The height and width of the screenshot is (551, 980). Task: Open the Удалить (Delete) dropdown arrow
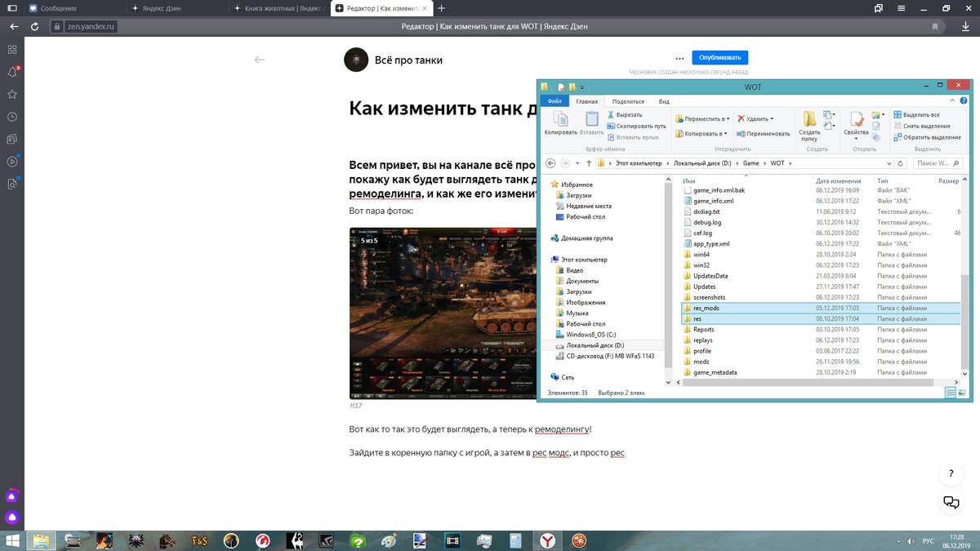click(771, 119)
